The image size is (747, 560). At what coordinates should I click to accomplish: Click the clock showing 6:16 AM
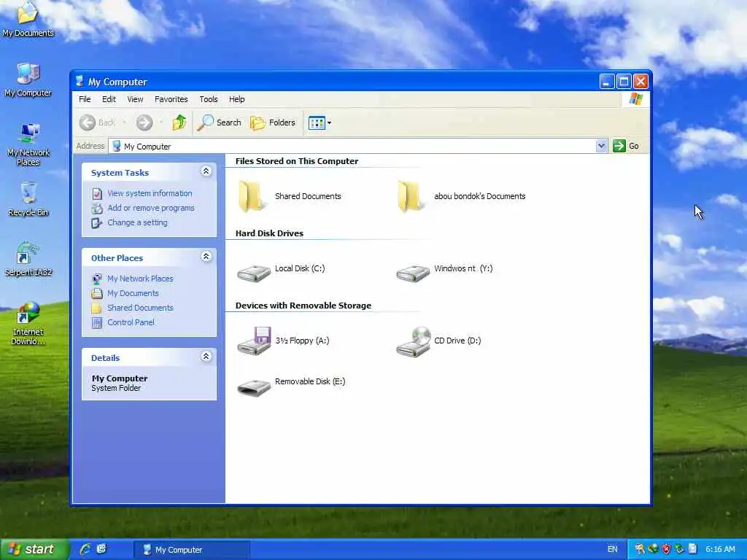click(720, 550)
